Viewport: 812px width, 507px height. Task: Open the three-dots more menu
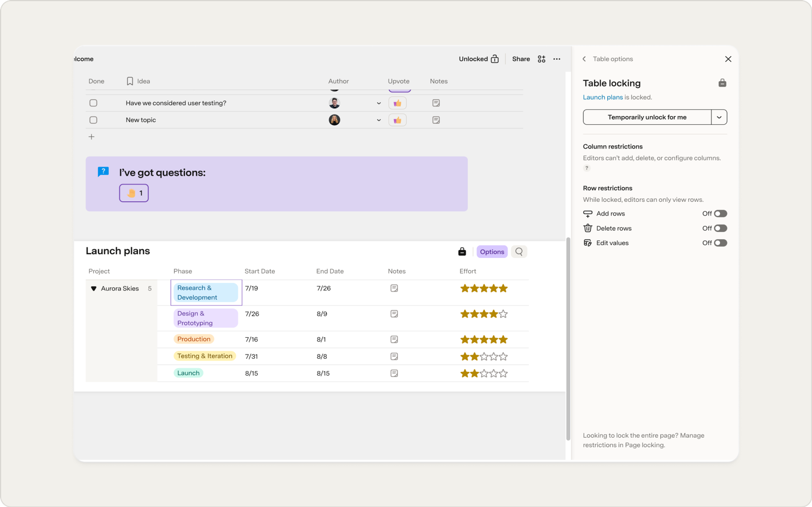click(557, 59)
